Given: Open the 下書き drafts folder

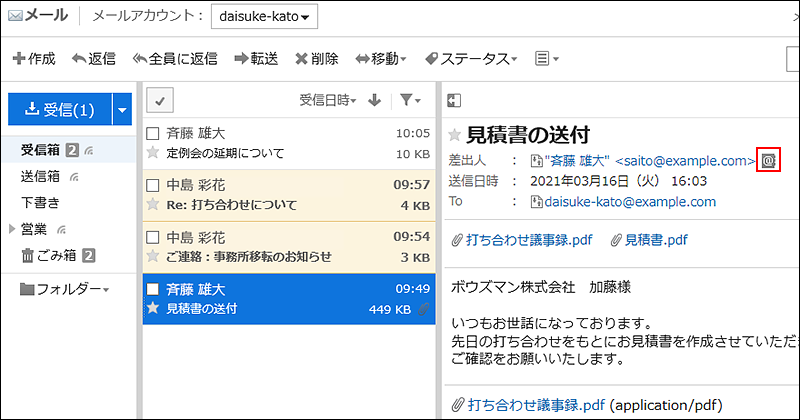Looking at the screenshot, I should tap(40, 203).
